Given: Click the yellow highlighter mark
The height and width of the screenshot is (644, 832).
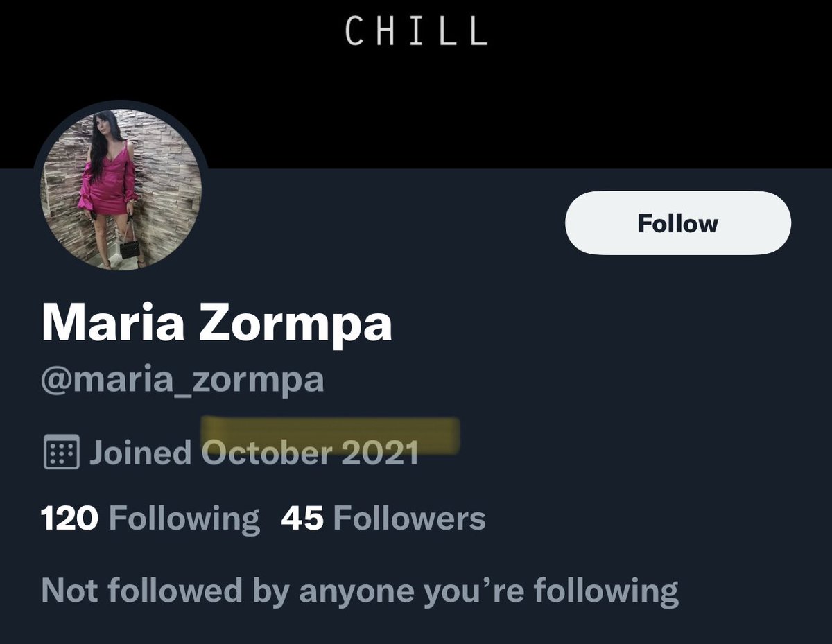Looking at the screenshot, I should 330,435.
